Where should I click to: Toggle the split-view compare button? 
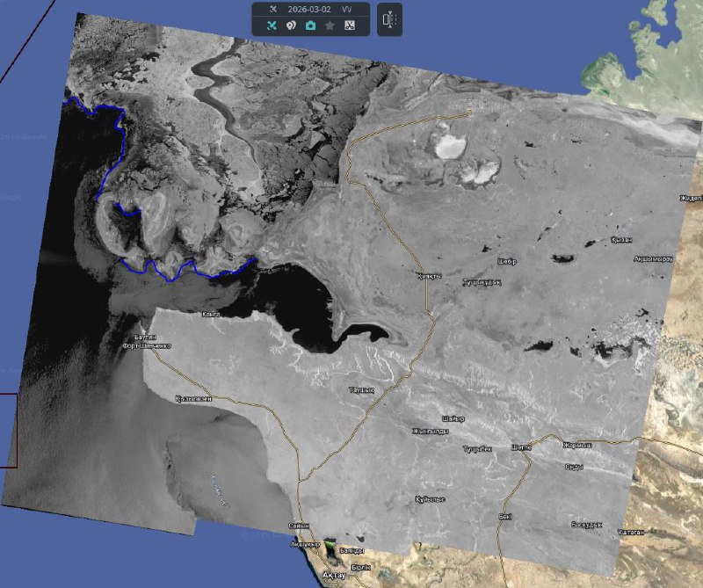coord(390,19)
